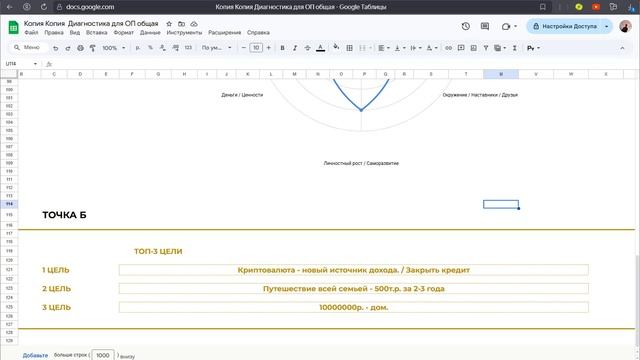
Task: Format cell as percent
Action: pos(150,48)
